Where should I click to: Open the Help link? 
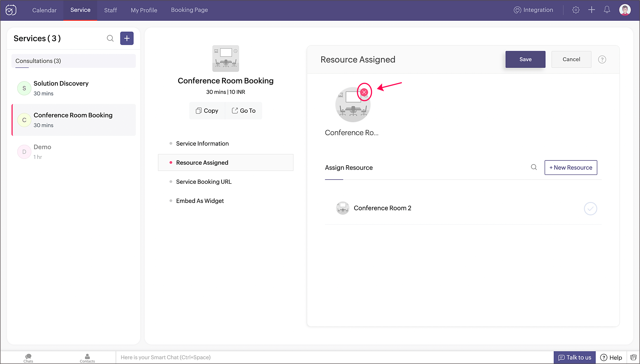pyautogui.click(x=611, y=358)
